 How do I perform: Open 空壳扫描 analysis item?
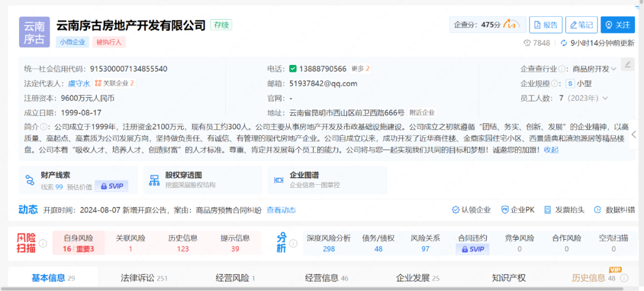[x=614, y=243]
